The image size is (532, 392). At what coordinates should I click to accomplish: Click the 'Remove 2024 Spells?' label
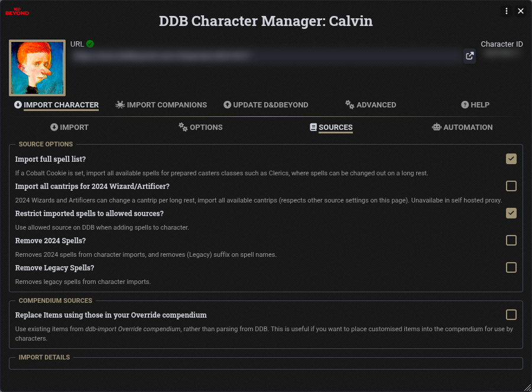pos(51,240)
